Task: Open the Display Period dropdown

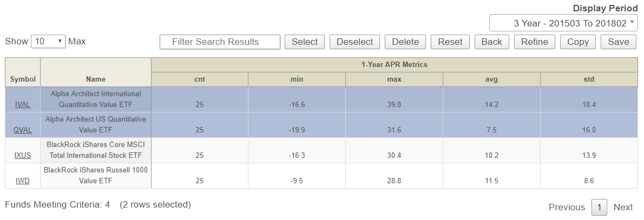Action: coord(563,23)
